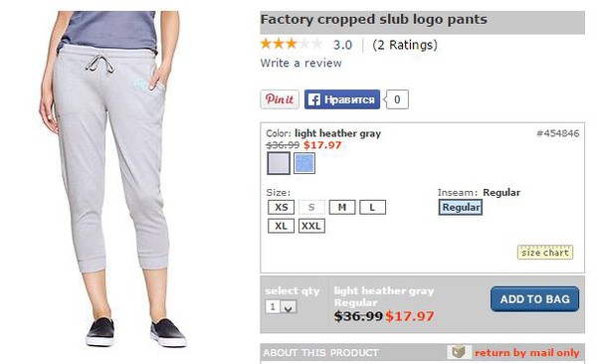Open the select qty dropdown arrow
The image size is (597, 364).
coord(289,307)
